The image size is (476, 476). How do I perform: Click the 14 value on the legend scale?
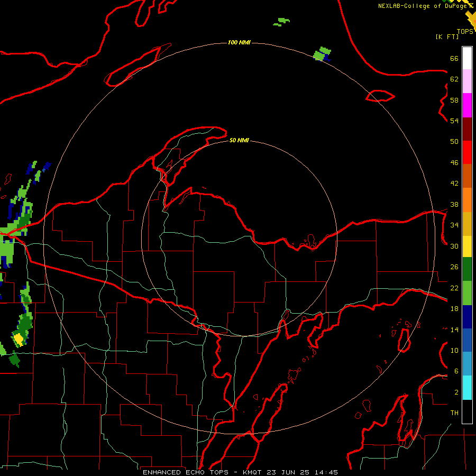pos(454,329)
